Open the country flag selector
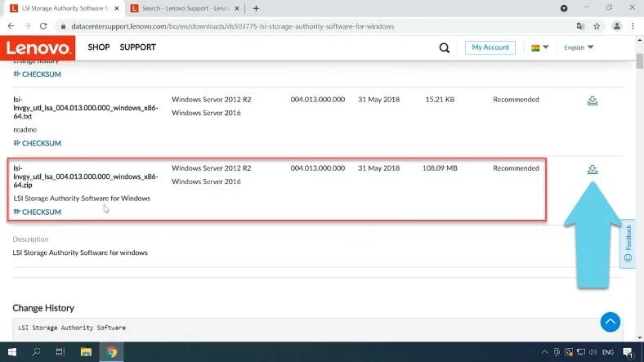The image size is (644, 362). 539,47
